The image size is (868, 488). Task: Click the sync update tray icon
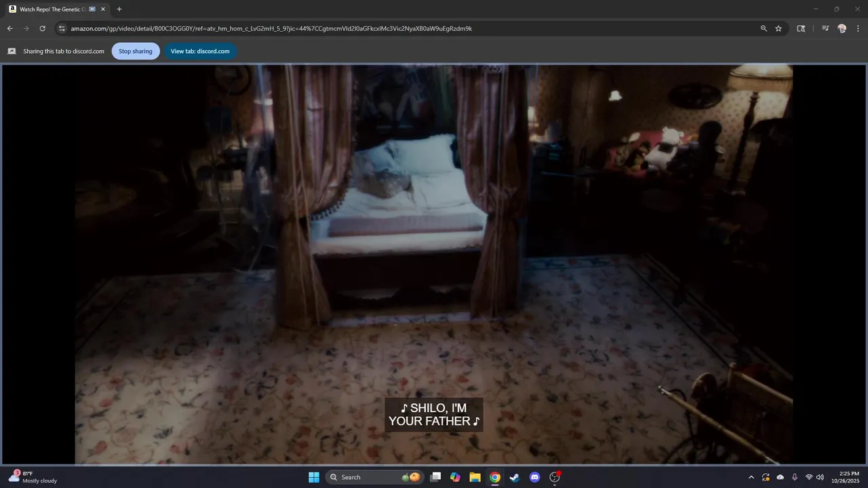(766, 477)
